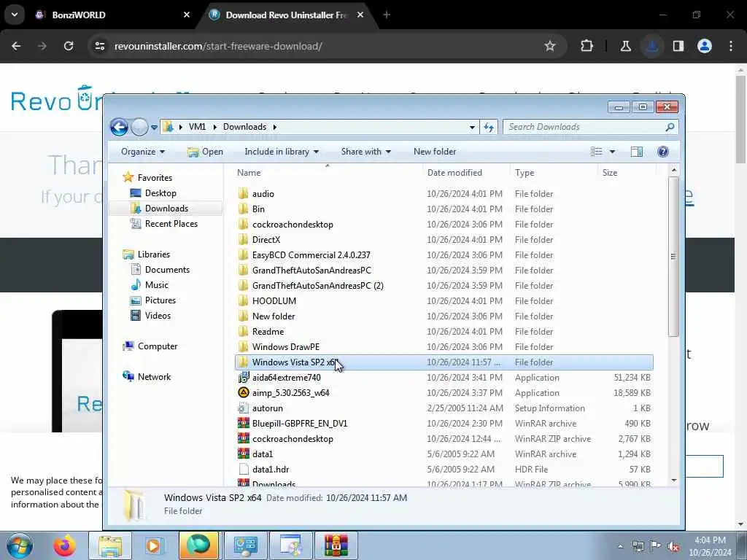
Task: Expand Share with menu
Action: pos(366,152)
